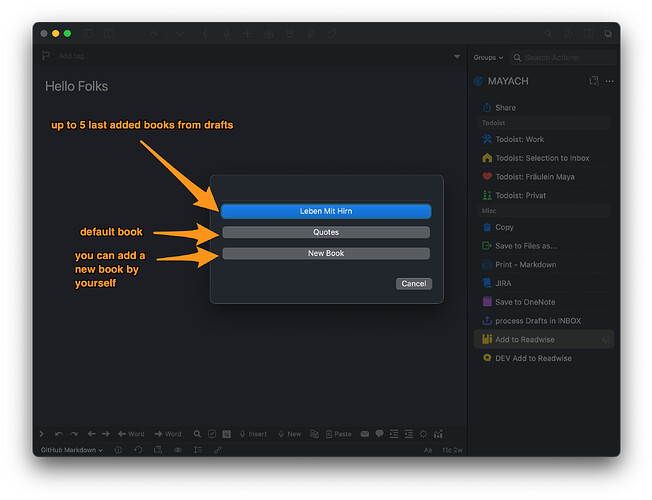Click the trash icon in top toolbar
The image size is (652, 500).
point(311,34)
